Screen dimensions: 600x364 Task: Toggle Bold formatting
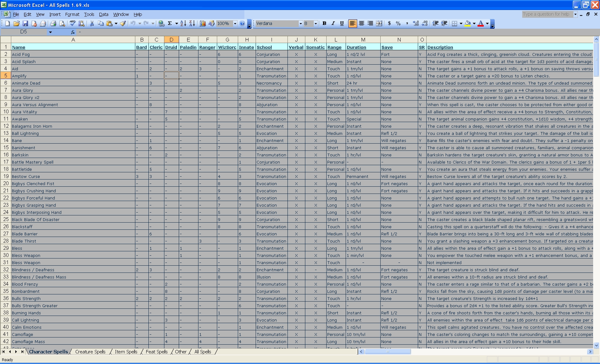(324, 23)
